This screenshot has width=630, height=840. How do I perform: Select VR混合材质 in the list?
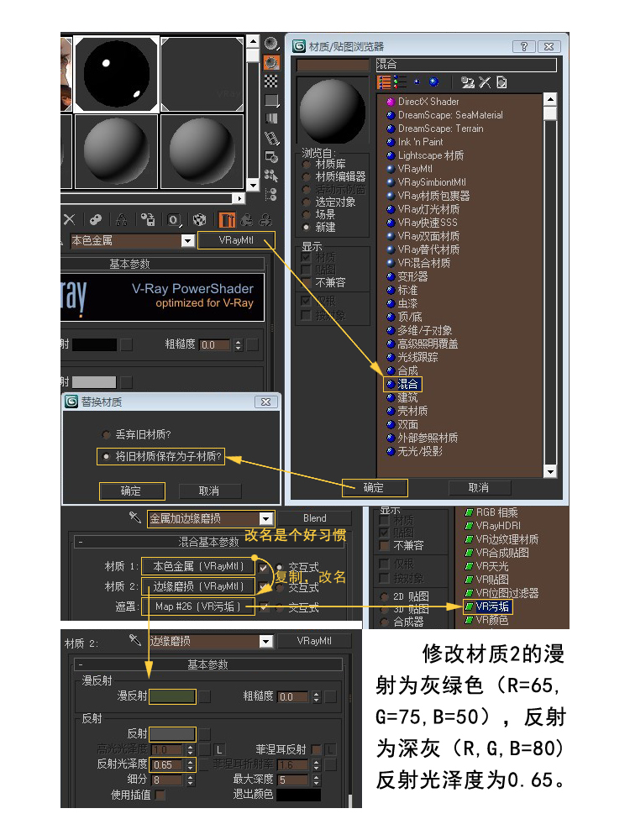coord(418,263)
